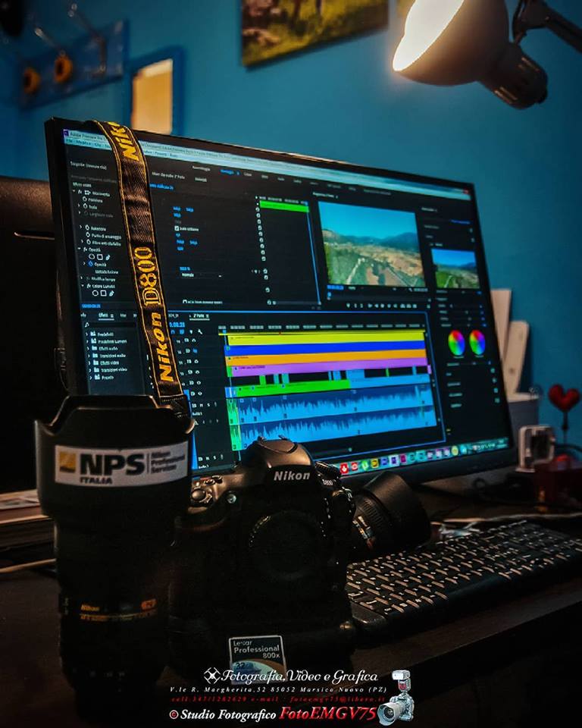Select pen mask tool under Colore Lumetri

point(111,293)
